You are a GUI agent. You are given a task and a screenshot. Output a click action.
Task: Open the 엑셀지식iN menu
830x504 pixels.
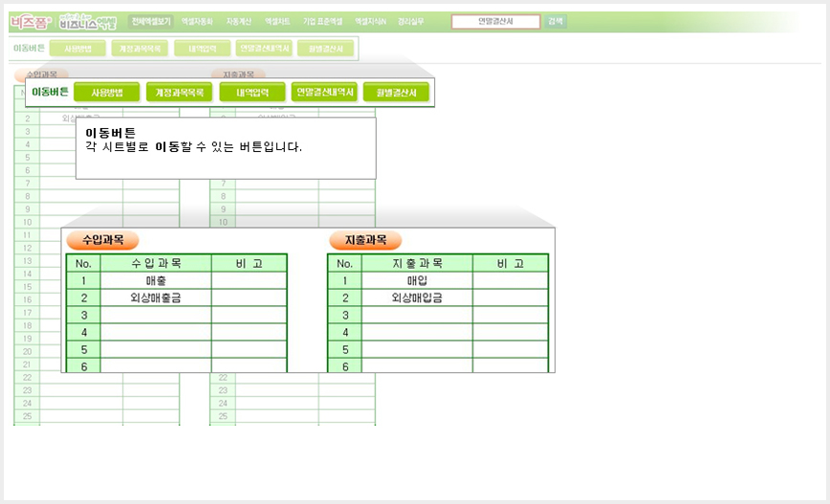(x=371, y=22)
